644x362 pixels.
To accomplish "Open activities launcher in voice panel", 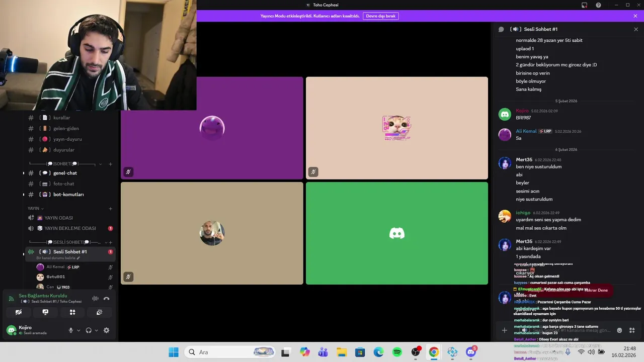I will (x=72, y=312).
